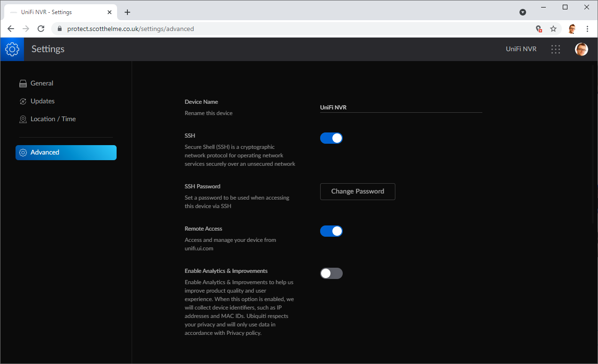The image size is (598, 364).
Task: Click the padlock site info icon
Action: [x=59, y=29]
